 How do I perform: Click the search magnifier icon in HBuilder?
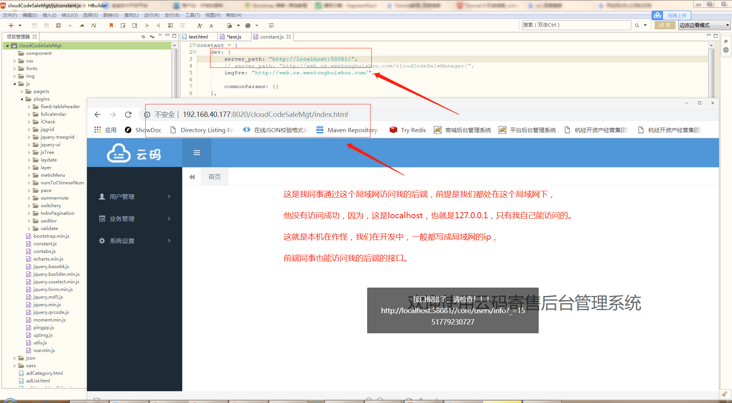coord(636,25)
